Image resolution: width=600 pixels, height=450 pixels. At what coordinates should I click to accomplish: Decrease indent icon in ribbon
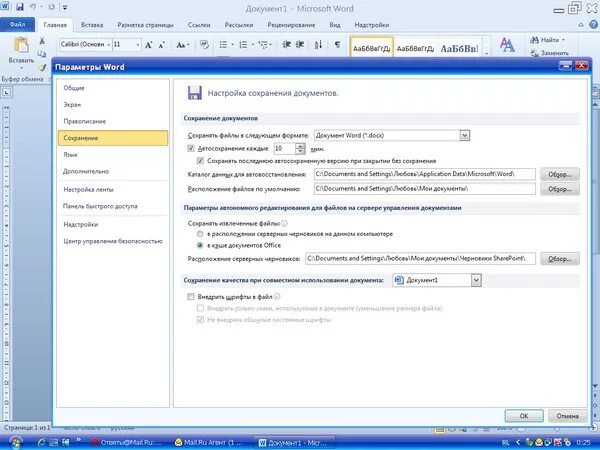coord(287,44)
